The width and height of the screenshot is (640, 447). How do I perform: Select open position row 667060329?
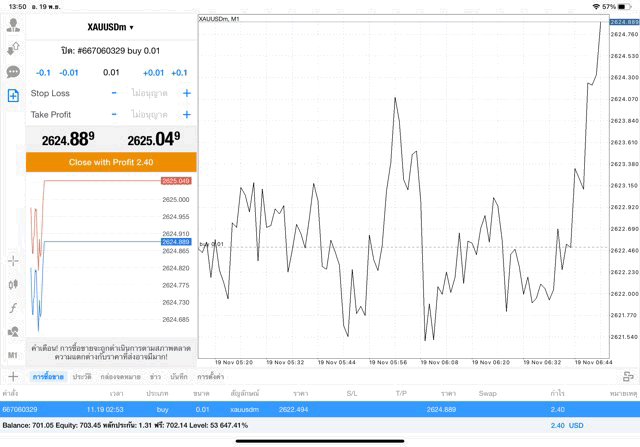pyautogui.click(x=320, y=409)
